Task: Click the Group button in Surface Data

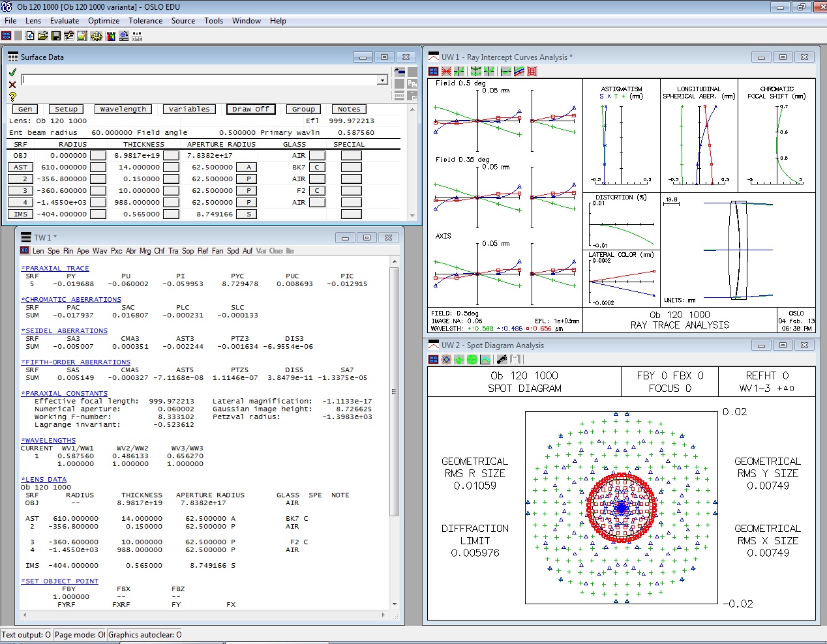Action: click(x=303, y=109)
